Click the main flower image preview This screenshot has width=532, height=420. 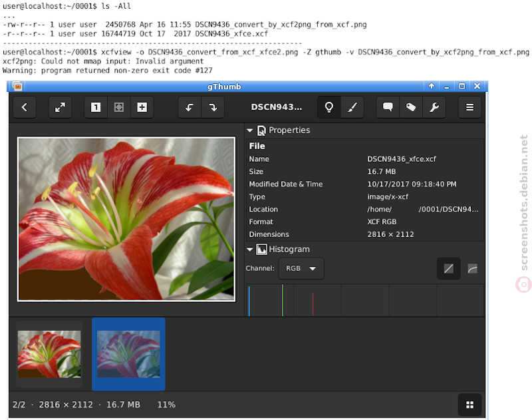(x=126, y=219)
